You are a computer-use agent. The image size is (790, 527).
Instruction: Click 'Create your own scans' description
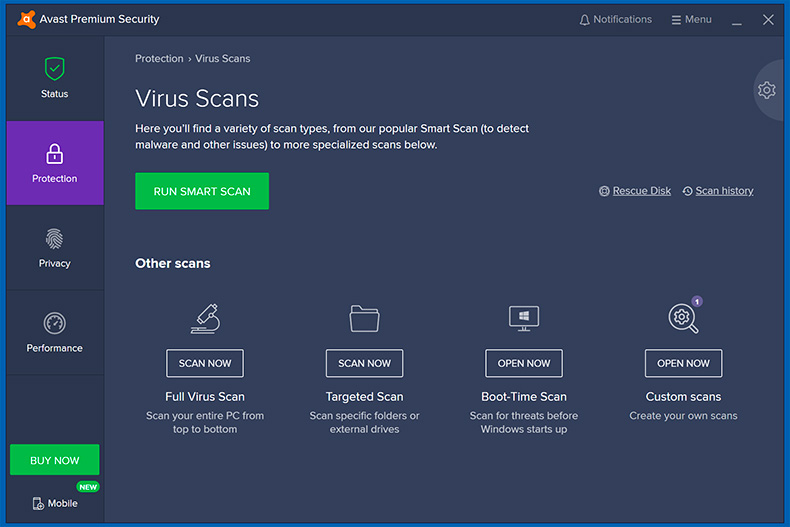[683, 416]
